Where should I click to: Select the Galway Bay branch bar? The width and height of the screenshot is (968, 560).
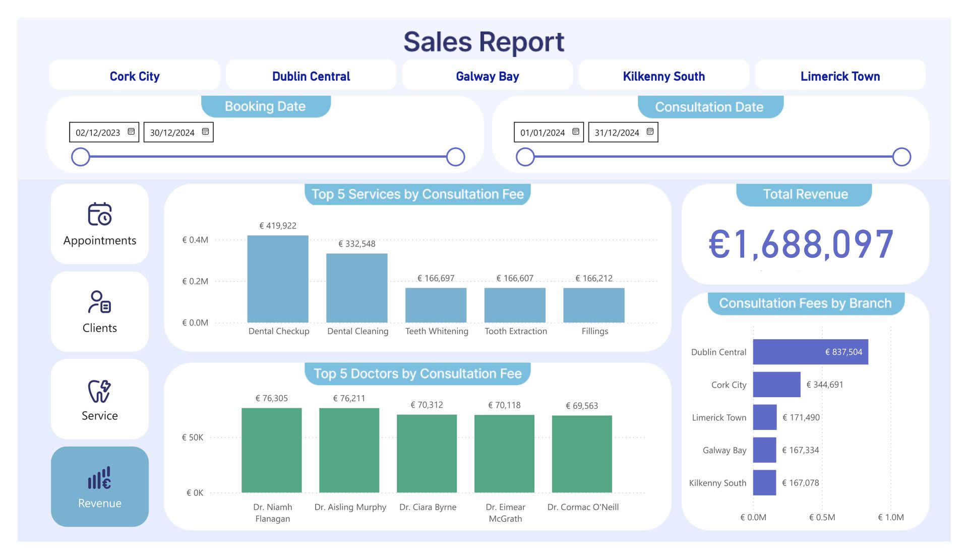[765, 450]
